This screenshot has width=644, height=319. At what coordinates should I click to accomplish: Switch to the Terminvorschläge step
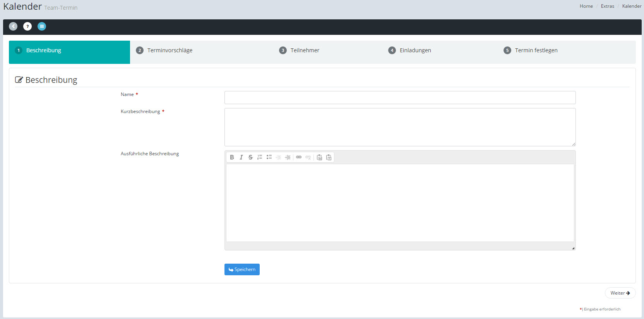tap(170, 50)
